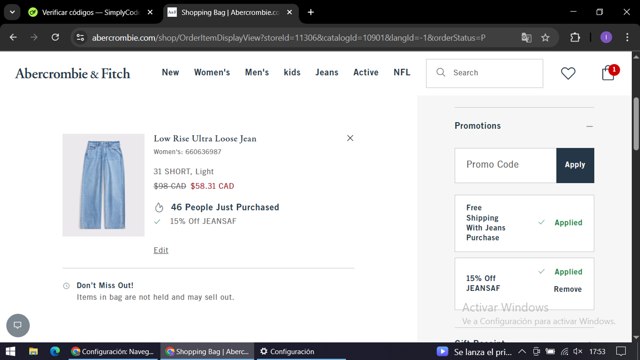Viewport: 640px width, 360px height.
Task: Close the Verificar códigos tab
Action: pyautogui.click(x=150, y=12)
